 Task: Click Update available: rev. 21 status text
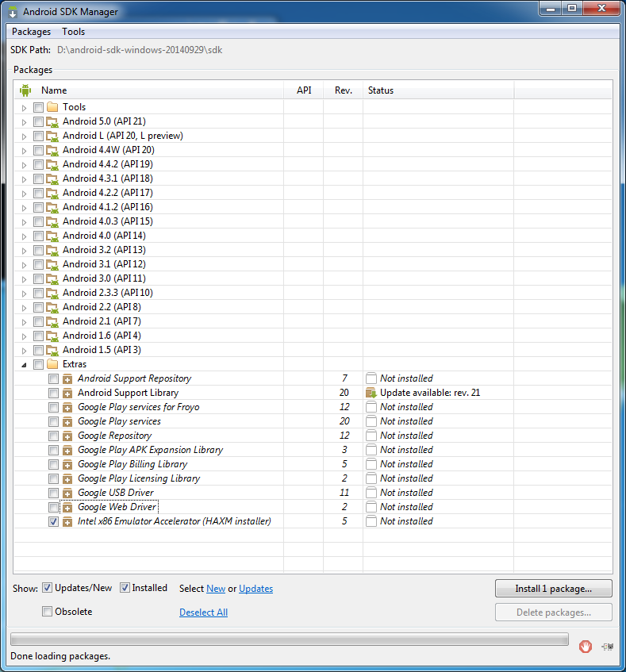430,393
